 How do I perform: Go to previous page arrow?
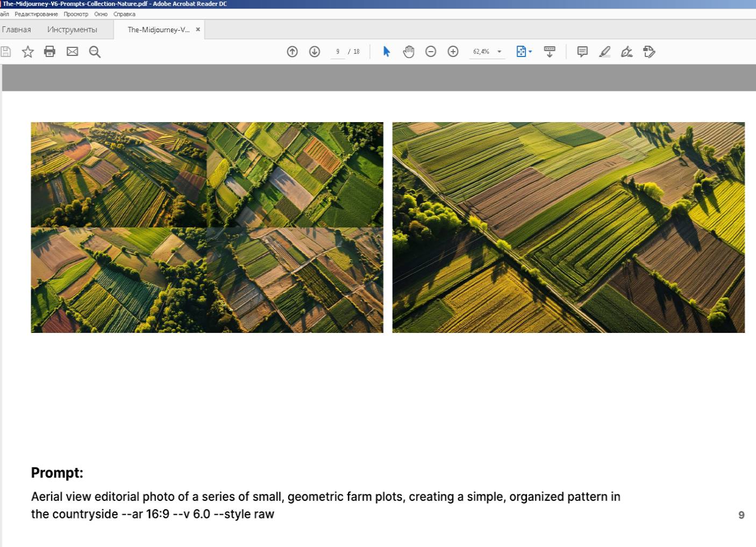pyautogui.click(x=293, y=52)
